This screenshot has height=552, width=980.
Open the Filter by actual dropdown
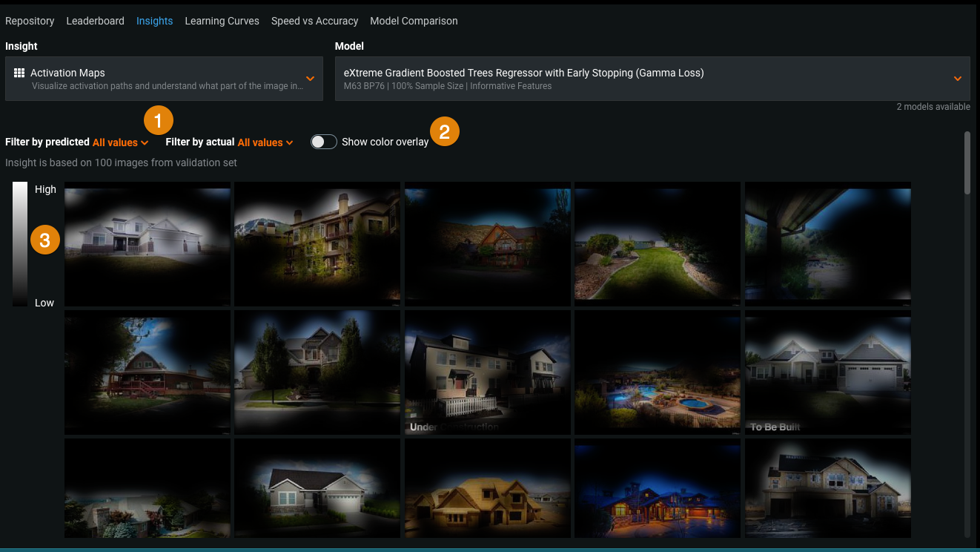(265, 142)
